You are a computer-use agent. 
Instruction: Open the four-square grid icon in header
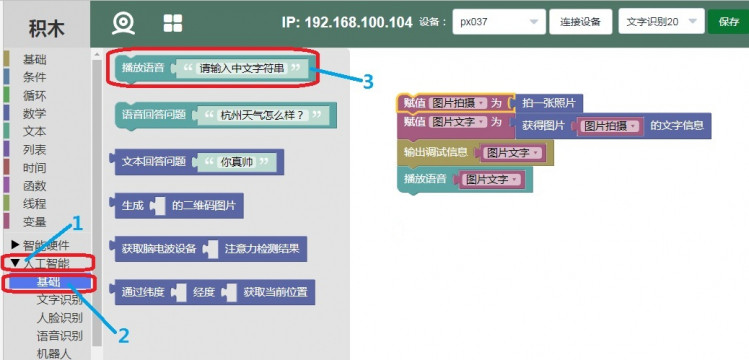tap(172, 22)
